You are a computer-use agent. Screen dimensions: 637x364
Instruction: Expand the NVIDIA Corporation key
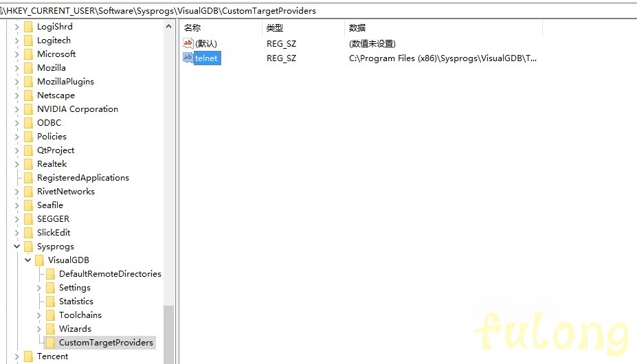tap(16, 109)
